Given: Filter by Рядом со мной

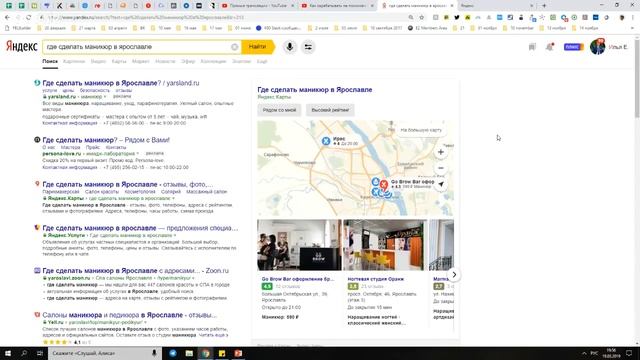Looking at the screenshot, I should pos(279,110).
